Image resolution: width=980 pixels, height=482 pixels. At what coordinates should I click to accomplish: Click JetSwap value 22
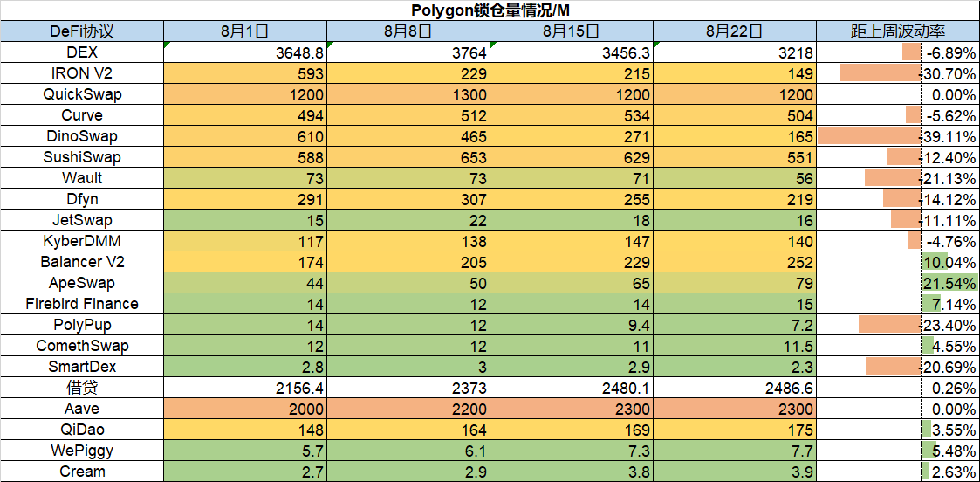408,220
